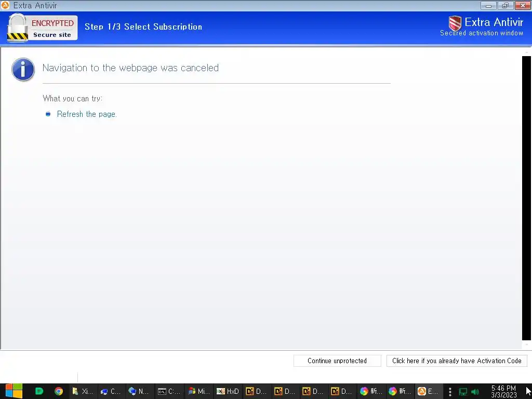Click 'Secured activation window' text
The width and height of the screenshot is (532, 399).
pyautogui.click(x=482, y=33)
